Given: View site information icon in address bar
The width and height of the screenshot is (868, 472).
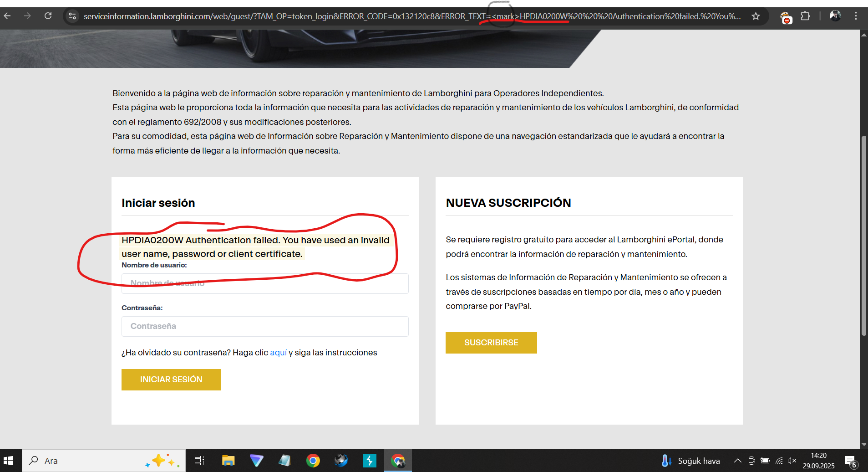Looking at the screenshot, I should tap(72, 16).
